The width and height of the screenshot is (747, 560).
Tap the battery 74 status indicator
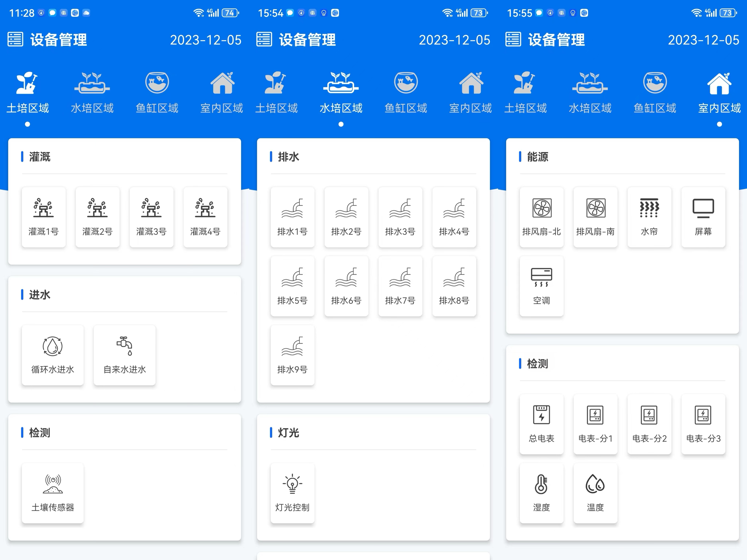click(230, 13)
